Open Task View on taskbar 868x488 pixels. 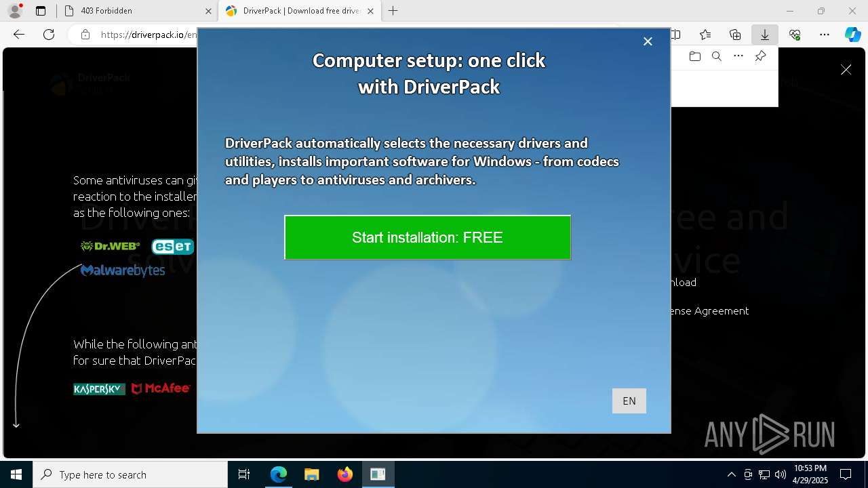(244, 474)
